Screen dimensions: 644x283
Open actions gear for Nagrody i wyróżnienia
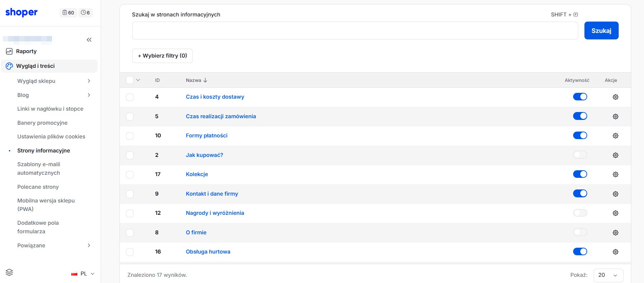[615, 213]
